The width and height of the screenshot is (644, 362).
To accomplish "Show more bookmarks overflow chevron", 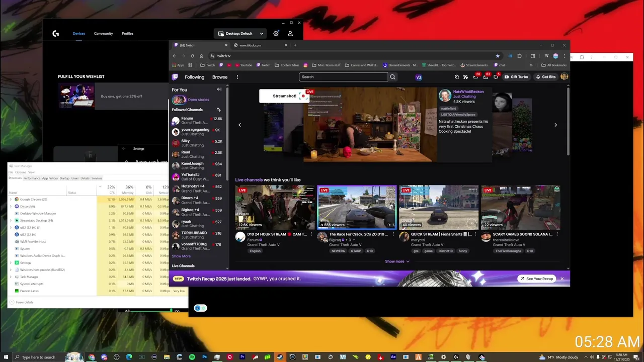I will [x=531, y=65].
